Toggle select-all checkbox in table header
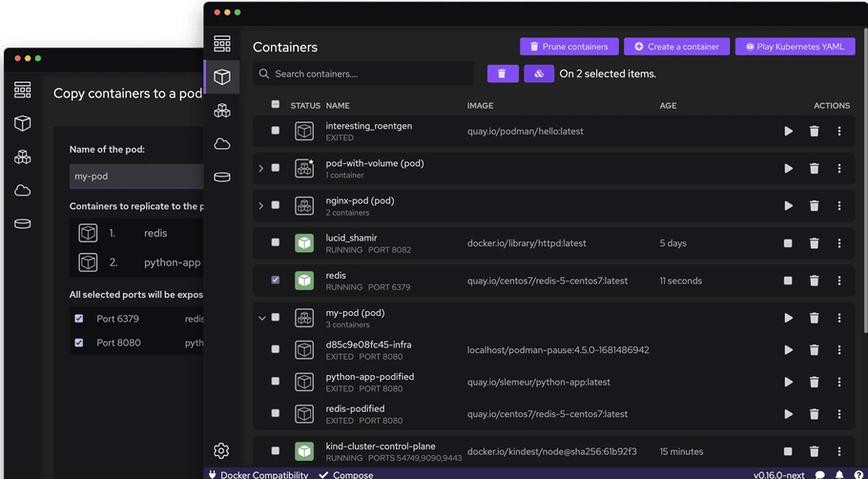The height and width of the screenshot is (479, 868). pos(275,105)
